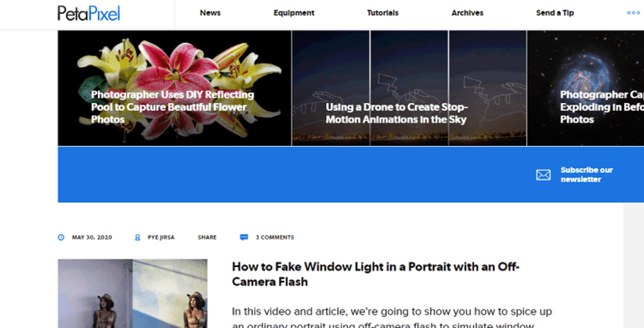This screenshot has width=644, height=328.
Task: Click the newsletter envelope icon
Action: click(x=543, y=175)
